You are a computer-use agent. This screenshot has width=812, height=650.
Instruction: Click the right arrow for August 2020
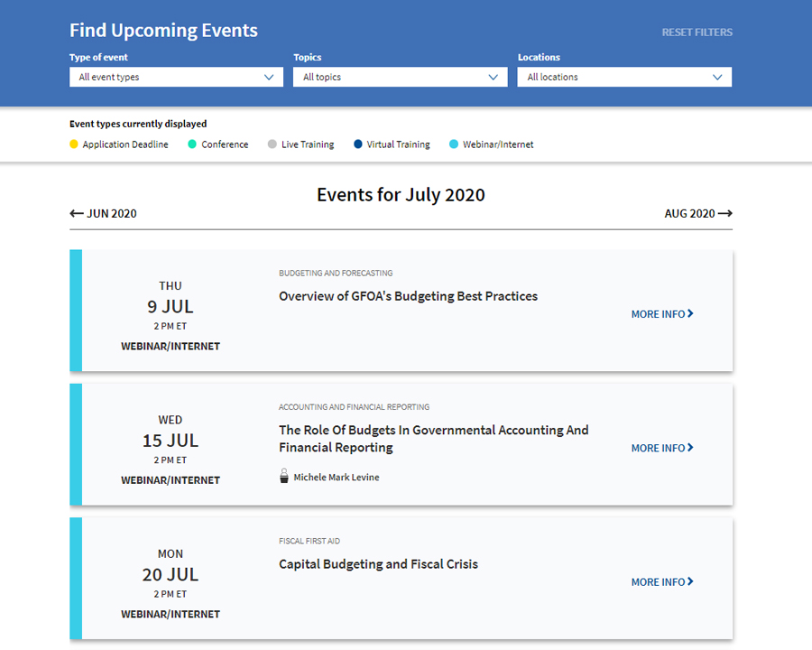tap(724, 214)
